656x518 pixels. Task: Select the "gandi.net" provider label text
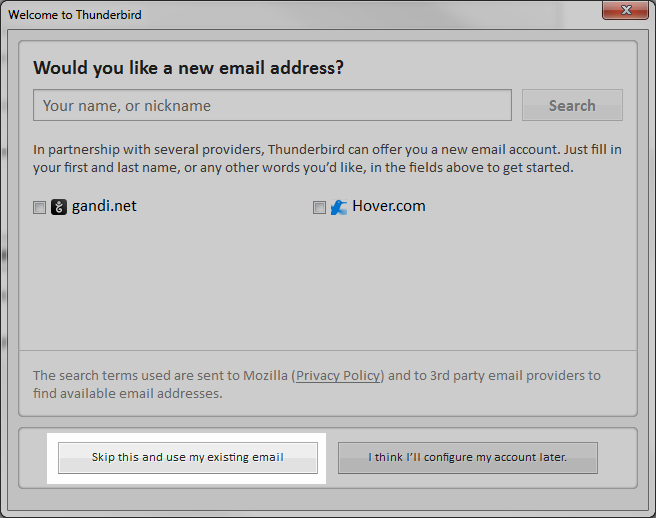[104, 206]
